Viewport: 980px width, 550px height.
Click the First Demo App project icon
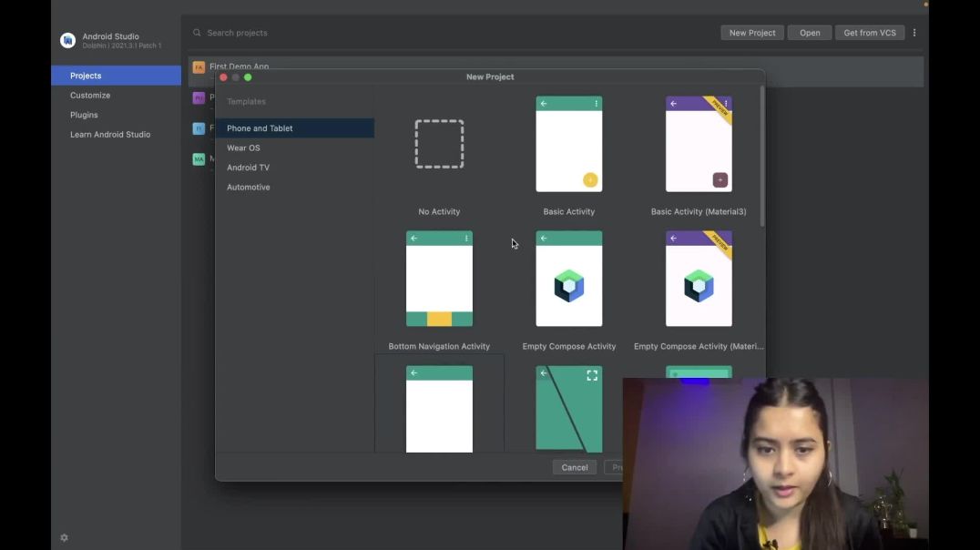(x=199, y=66)
